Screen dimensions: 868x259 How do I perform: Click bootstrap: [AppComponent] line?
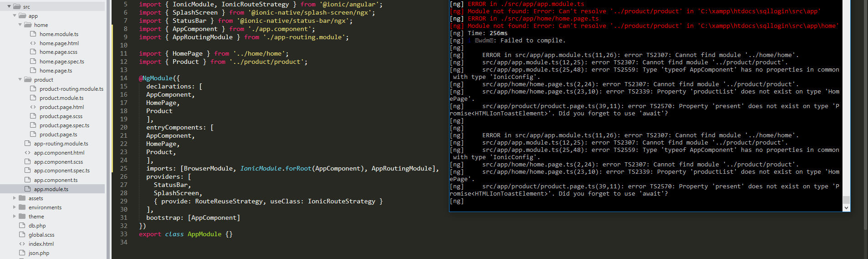[x=193, y=218]
